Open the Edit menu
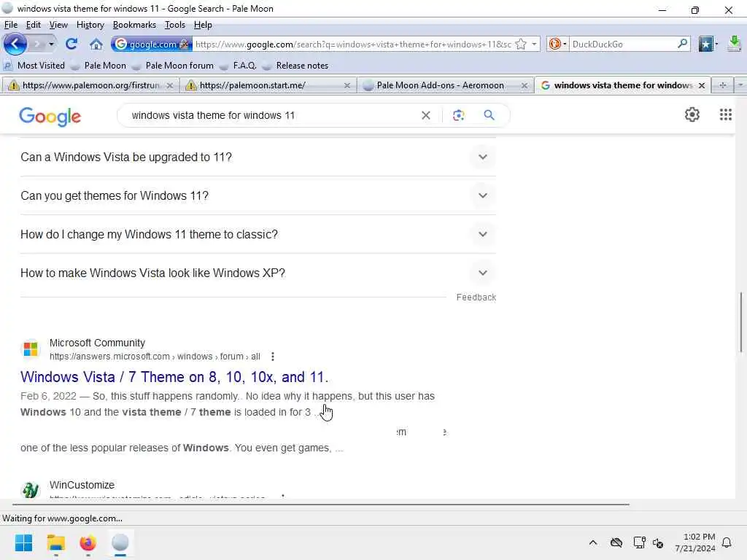This screenshot has height=560, width=747. [x=33, y=25]
